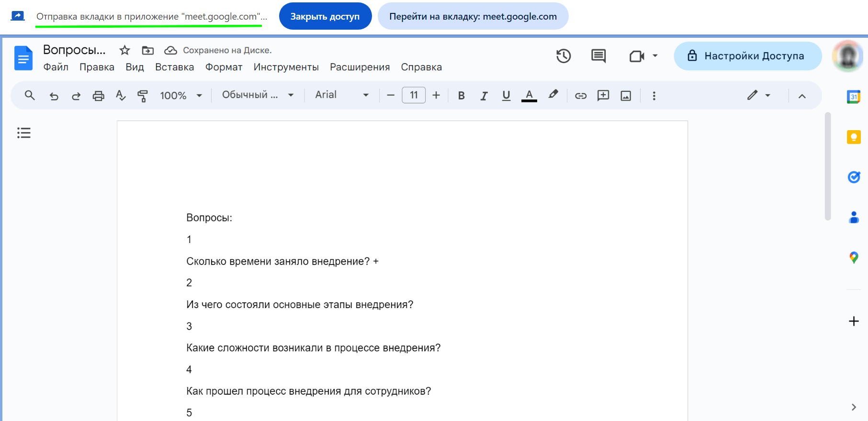
Task: Open the highlight color marker
Action: (553, 95)
